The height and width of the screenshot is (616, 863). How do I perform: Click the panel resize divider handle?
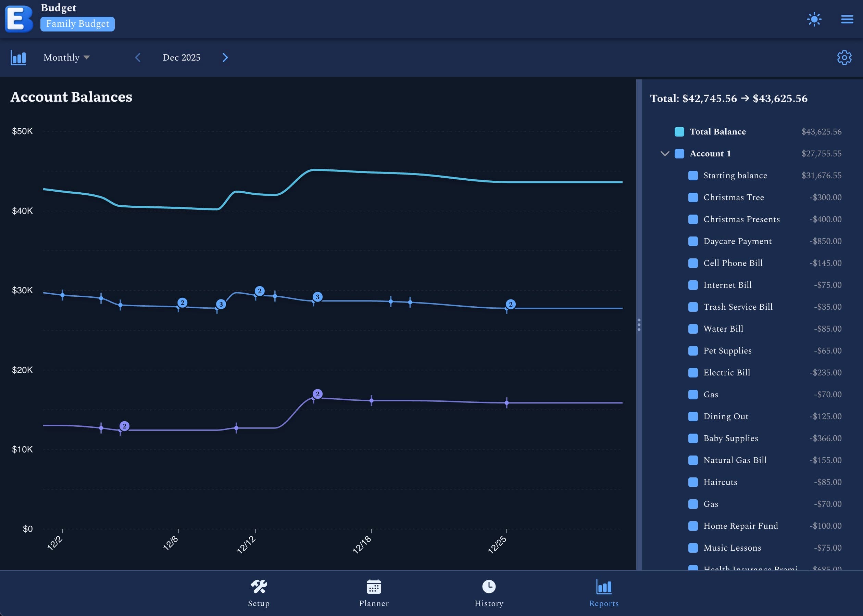point(639,325)
